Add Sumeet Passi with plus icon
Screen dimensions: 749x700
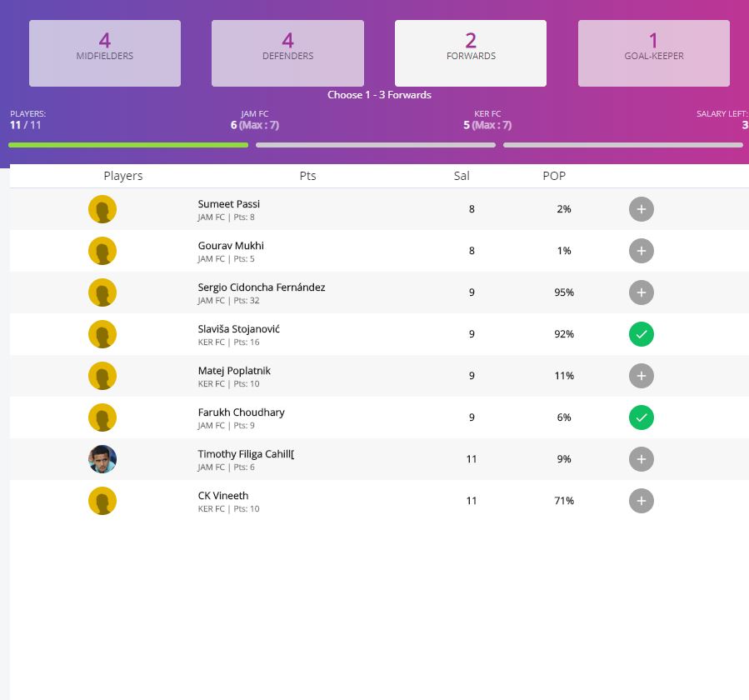641,209
